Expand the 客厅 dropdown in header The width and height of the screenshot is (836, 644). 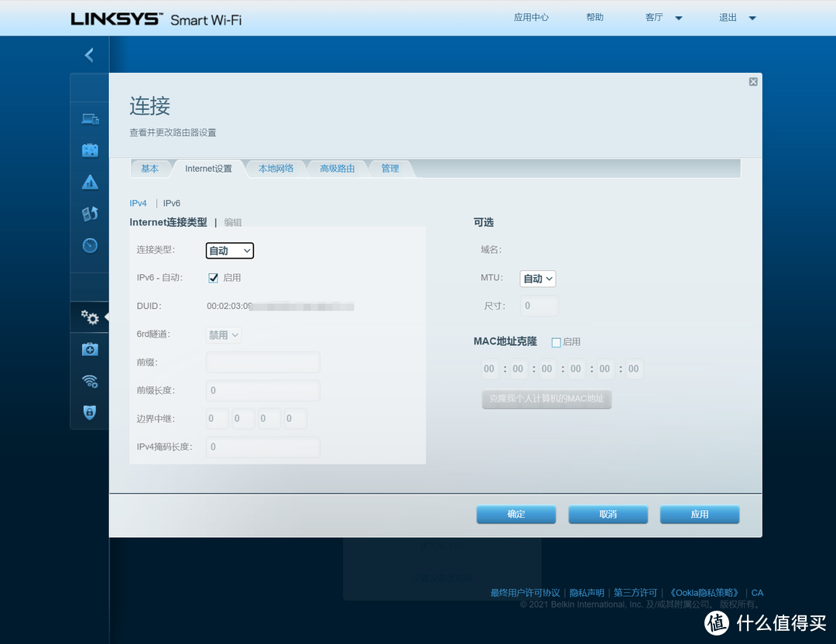pos(663,18)
